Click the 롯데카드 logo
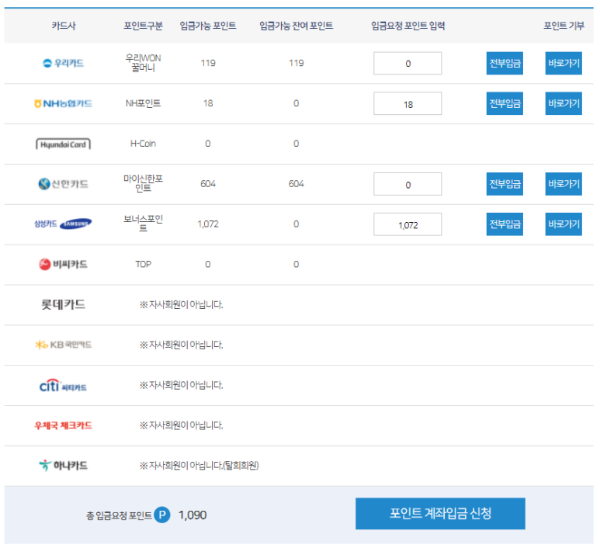This screenshot has height=550, width=600. point(63,305)
